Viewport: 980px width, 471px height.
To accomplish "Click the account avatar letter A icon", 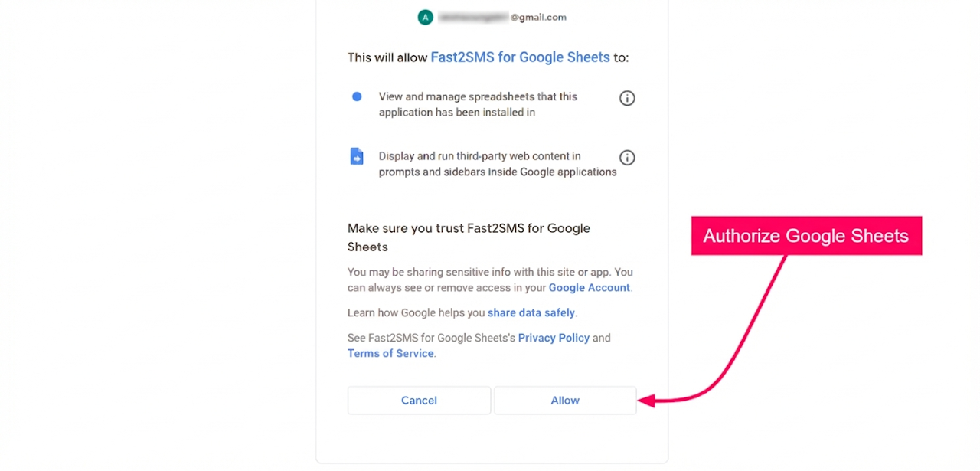I will [425, 17].
